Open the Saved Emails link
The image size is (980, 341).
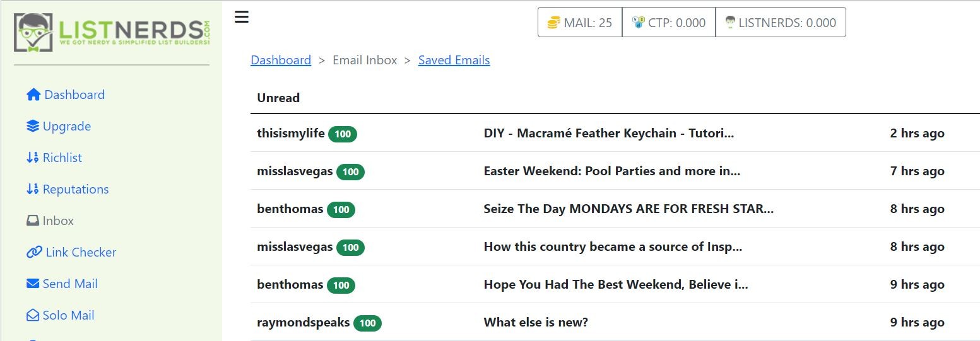click(x=454, y=60)
